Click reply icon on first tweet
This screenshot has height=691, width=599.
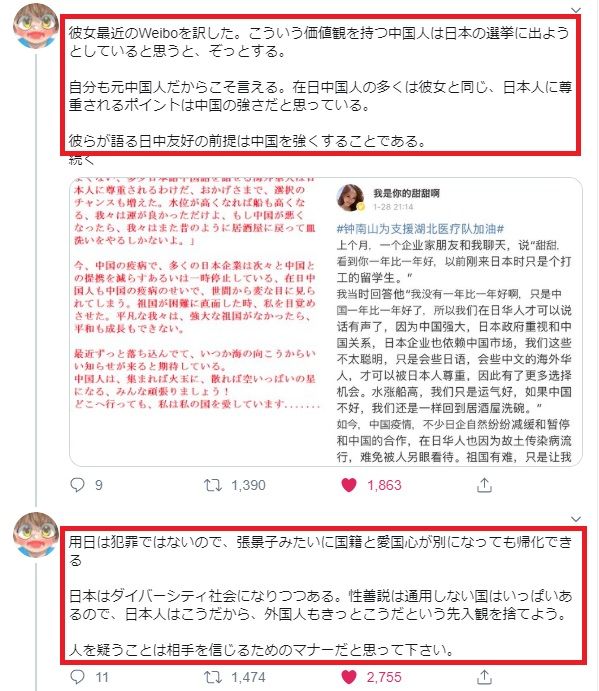(78, 485)
